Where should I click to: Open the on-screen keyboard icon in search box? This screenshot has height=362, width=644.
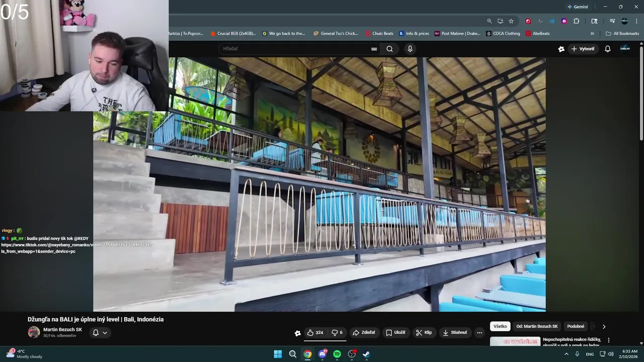pos(374,49)
